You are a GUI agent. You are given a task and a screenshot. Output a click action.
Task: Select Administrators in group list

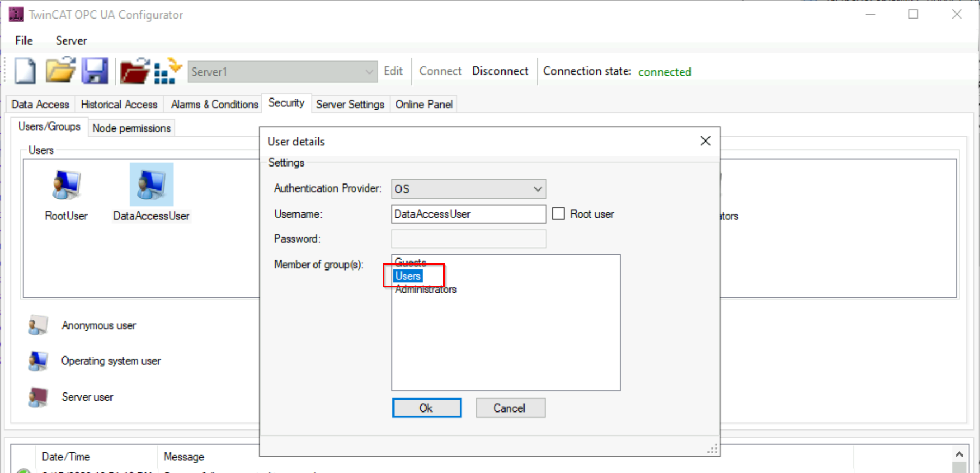pyautogui.click(x=426, y=290)
